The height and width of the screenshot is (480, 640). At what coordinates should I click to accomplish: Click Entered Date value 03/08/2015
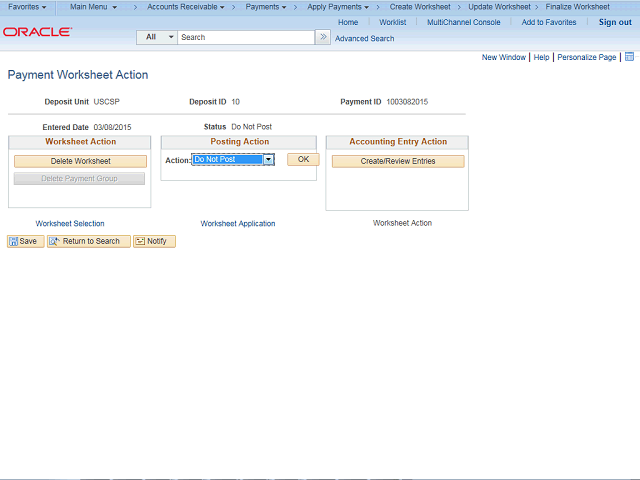(x=112, y=127)
